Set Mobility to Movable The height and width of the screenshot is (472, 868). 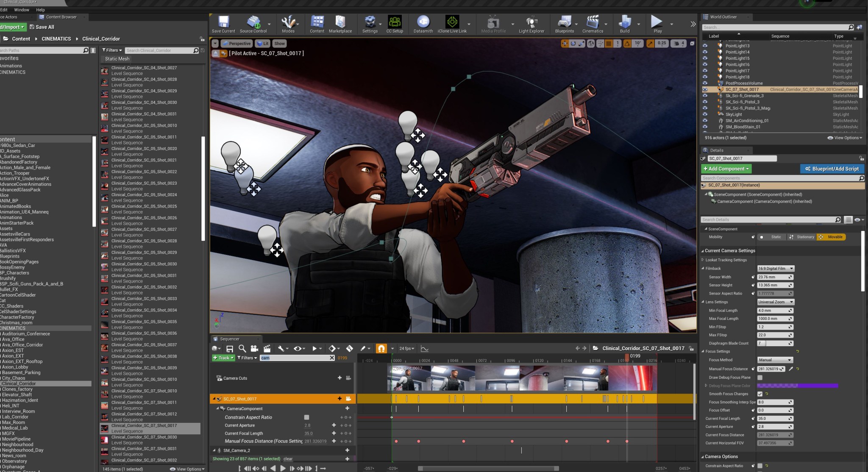tap(831, 237)
